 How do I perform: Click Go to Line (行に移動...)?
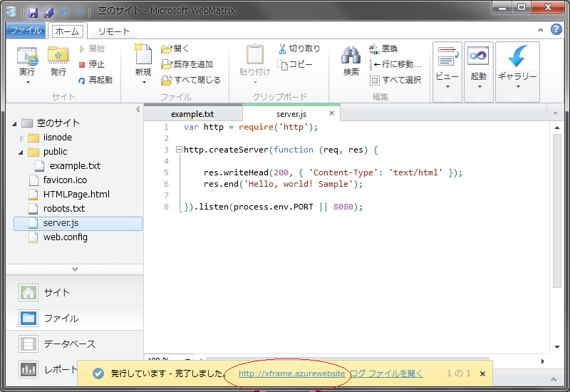(395, 64)
